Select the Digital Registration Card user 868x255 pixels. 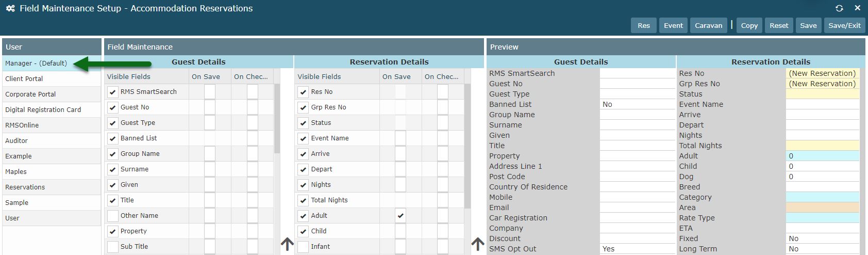(x=43, y=110)
